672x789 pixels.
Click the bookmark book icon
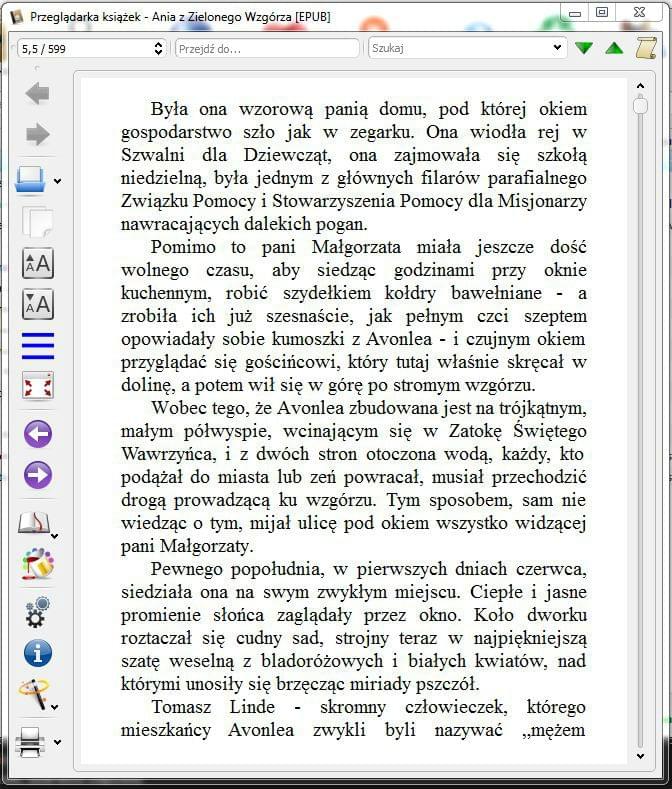[33, 523]
